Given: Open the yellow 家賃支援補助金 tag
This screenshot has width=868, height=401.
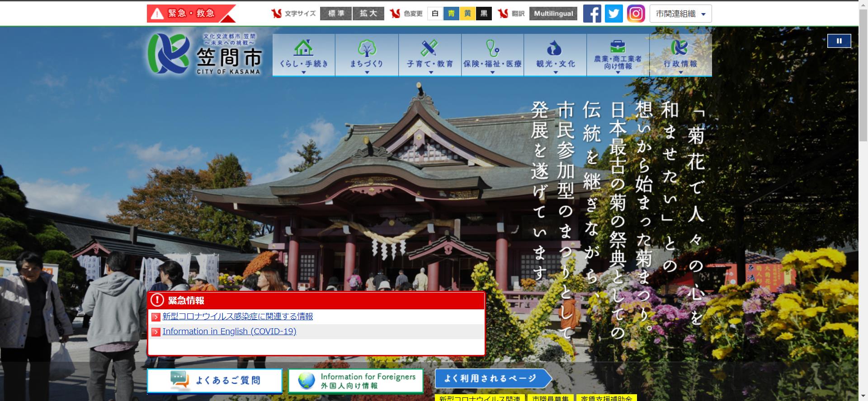Looking at the screenshot, I should [x=606, y=398].
